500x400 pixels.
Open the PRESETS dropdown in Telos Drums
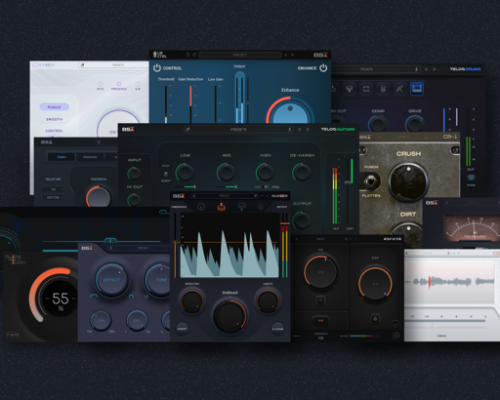point(375,69)
